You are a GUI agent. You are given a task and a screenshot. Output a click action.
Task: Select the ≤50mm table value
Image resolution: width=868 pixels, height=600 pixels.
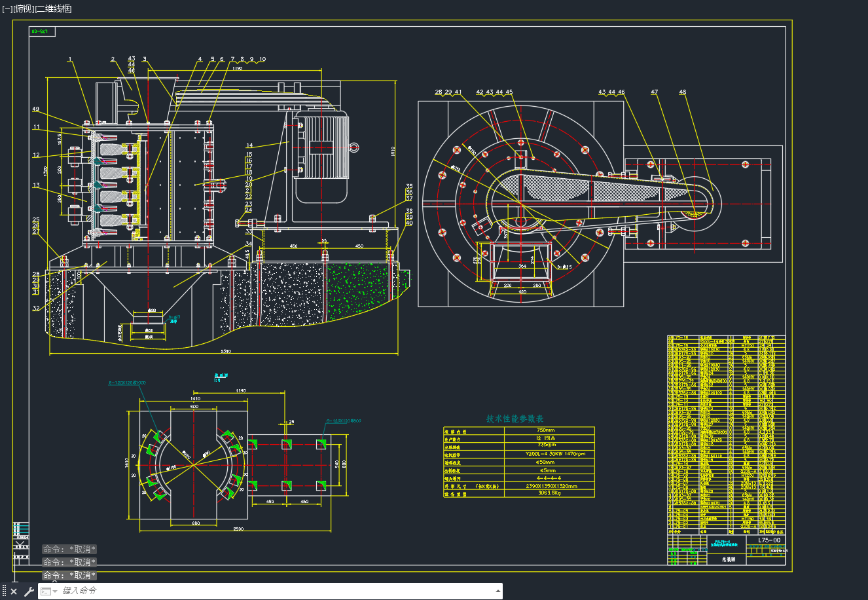(545, 462)
